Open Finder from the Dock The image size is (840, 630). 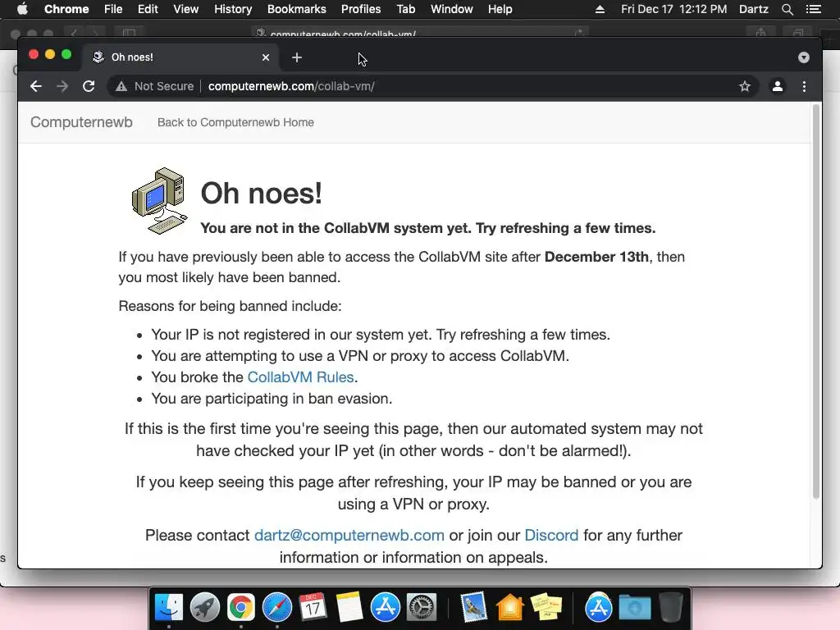tap(169, 608)
